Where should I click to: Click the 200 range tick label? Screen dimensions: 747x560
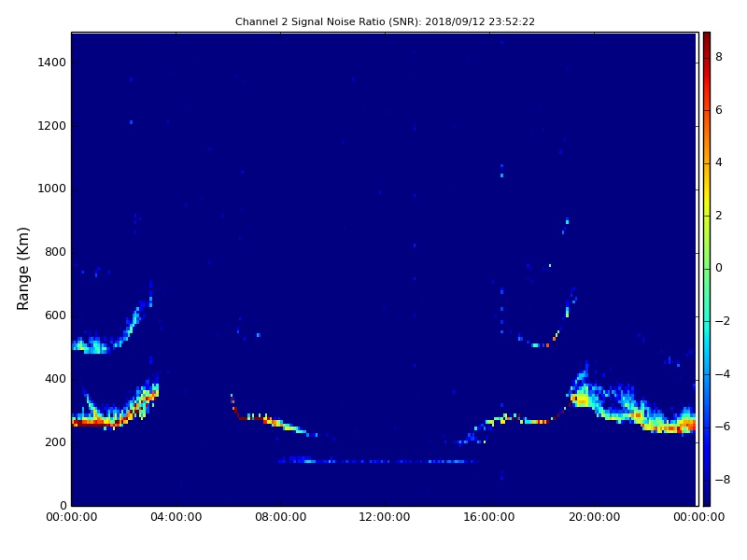point(55,441)
